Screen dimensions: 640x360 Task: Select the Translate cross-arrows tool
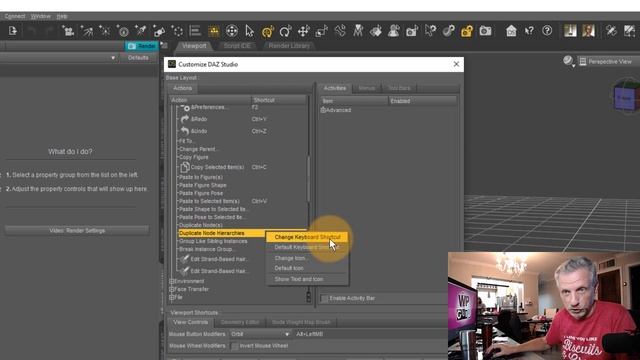(303, 31)
